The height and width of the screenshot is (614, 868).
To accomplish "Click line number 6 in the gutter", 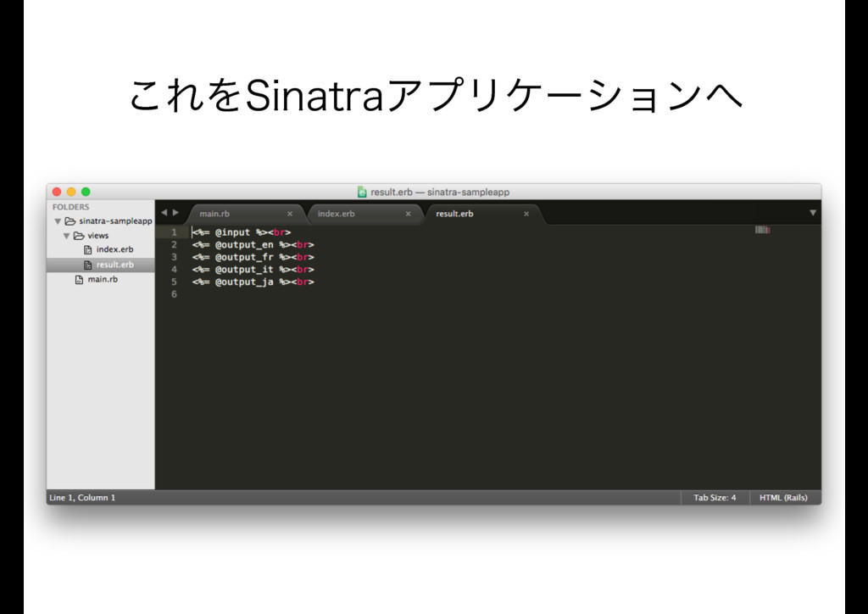I will click(174, 294).
